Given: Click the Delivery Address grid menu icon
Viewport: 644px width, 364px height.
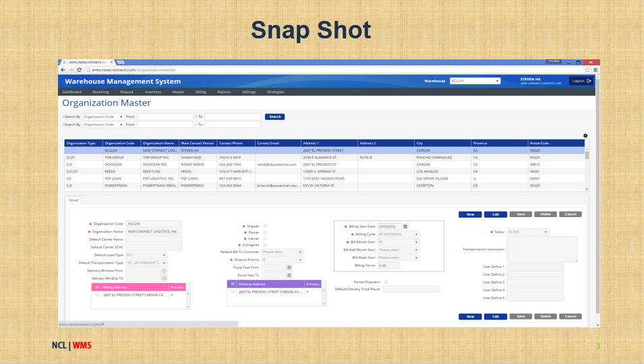Looking at the screenshot, I should click(x=233, y=284).
